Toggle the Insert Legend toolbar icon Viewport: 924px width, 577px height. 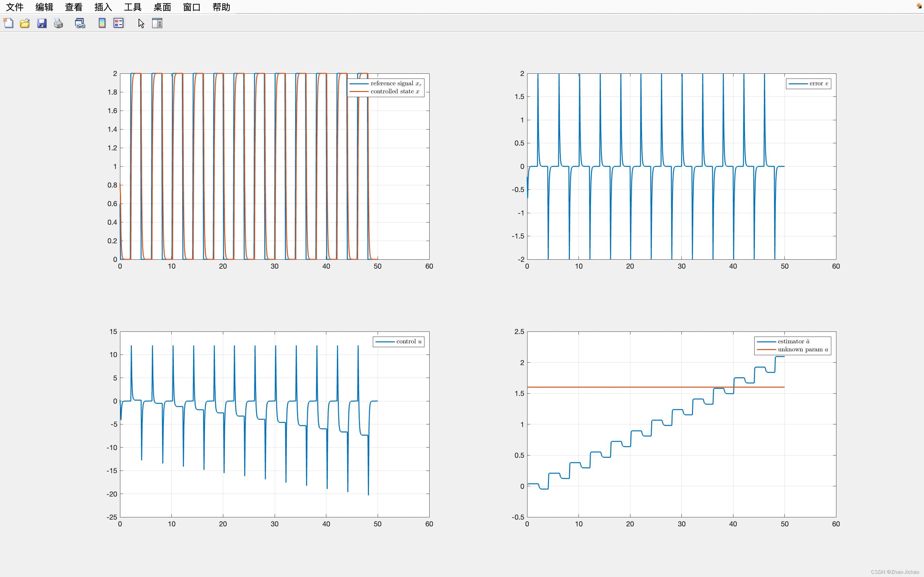click(118, 23)
